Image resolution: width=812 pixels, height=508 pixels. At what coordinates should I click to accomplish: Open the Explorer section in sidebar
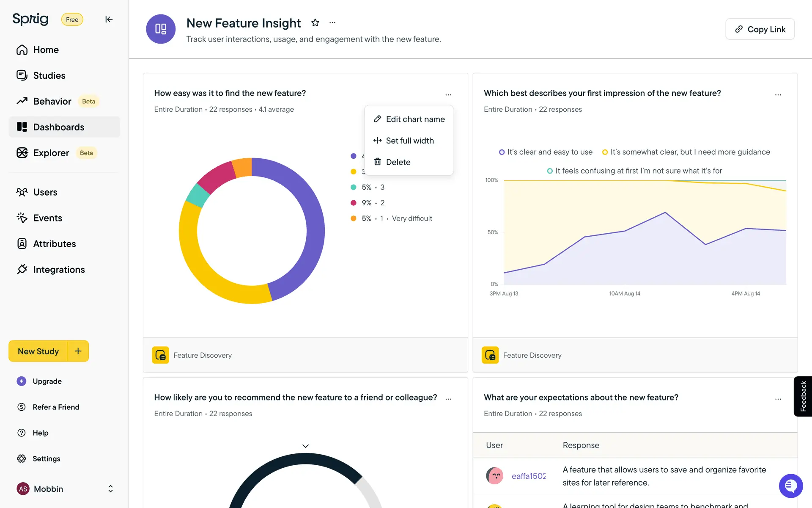click(x=51, y=153)
